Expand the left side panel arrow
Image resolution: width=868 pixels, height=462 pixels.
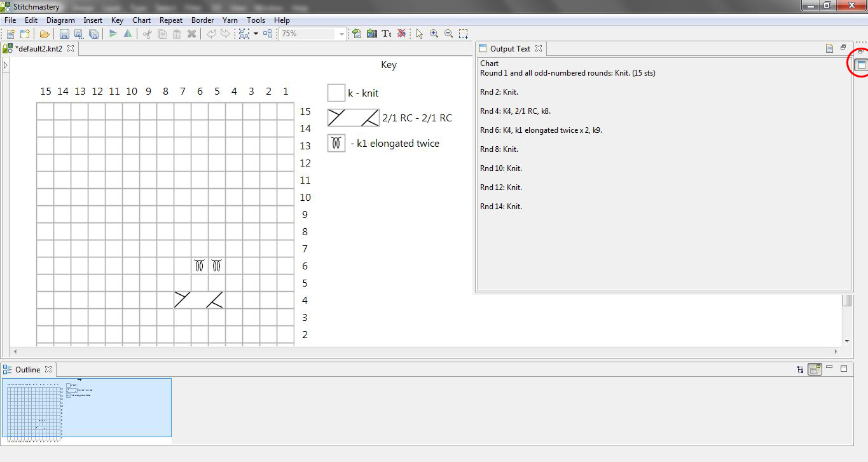point(6,65)
